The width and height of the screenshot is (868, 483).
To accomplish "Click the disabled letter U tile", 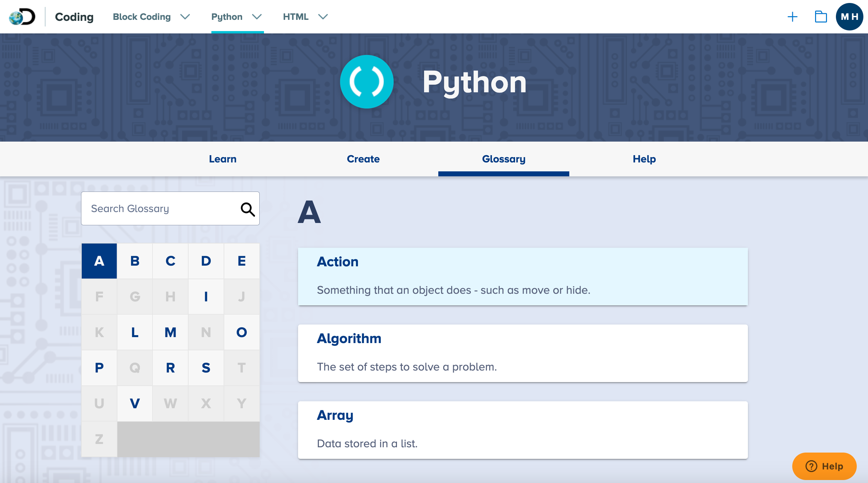I will (x=99, y=404).
